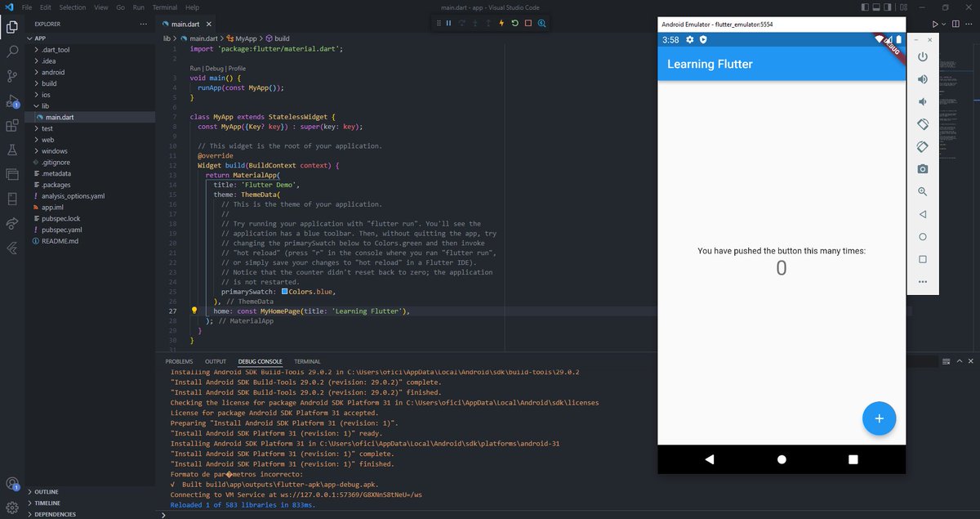Open the Flutter widget inspector from debug toolbar

[x=542, y=24]
